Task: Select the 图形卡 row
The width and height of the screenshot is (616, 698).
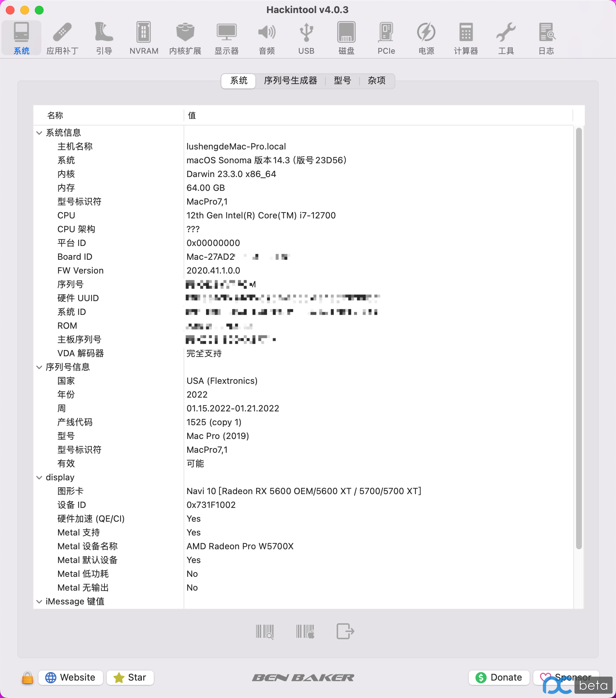Action: click(x=303, y=491)
